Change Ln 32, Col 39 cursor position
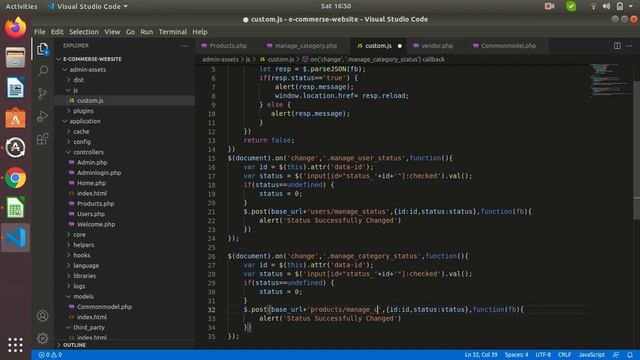 pos(481,355)
